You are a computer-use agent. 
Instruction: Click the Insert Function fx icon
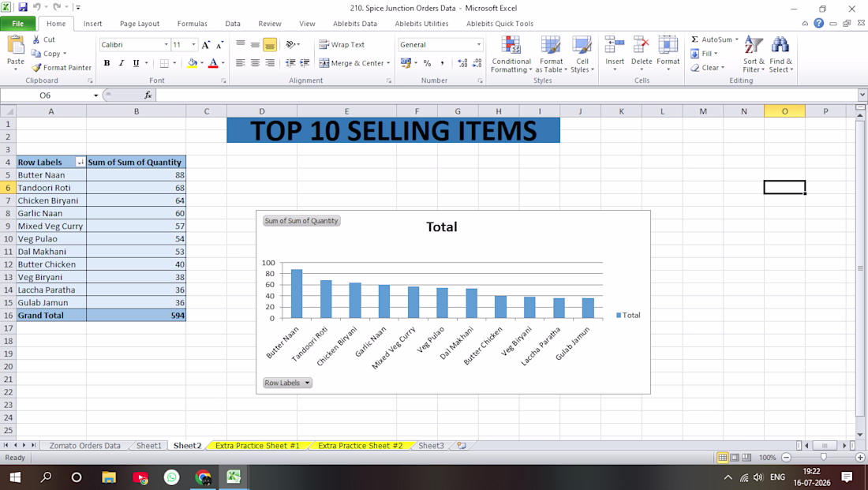coord(148,95)
